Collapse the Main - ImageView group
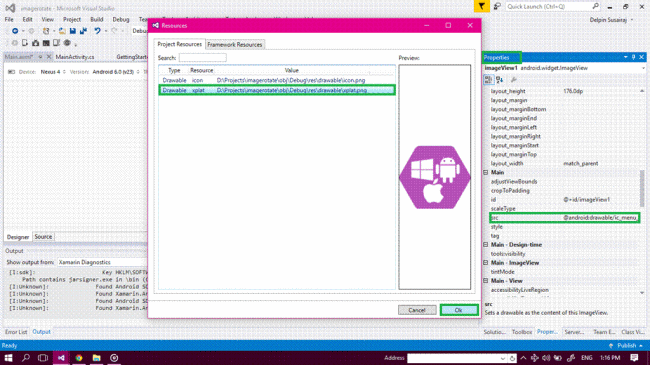 click(x=486, y=263)
